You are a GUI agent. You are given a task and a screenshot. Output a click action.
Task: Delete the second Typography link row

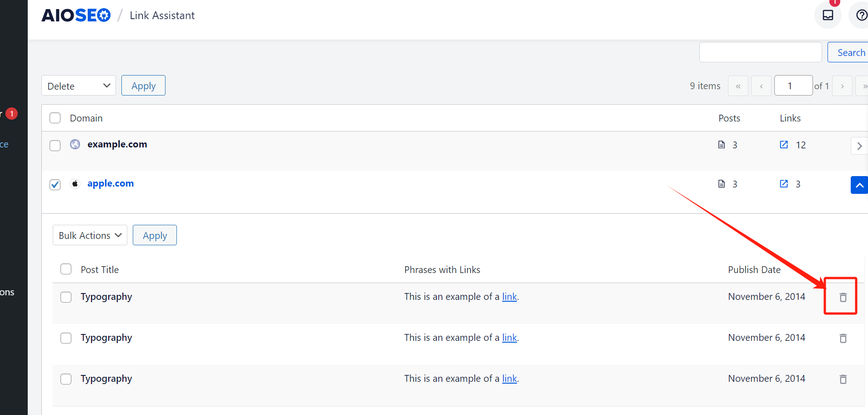pyautogui.click(x=843, y=338)
